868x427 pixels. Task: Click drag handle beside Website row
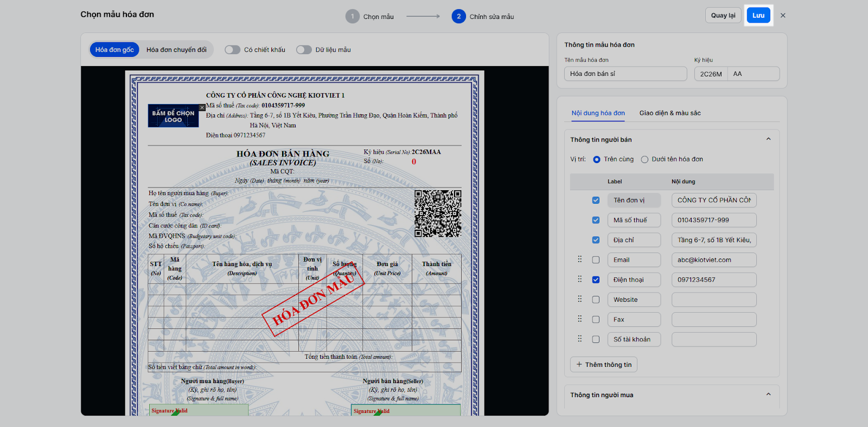[579, 299]
